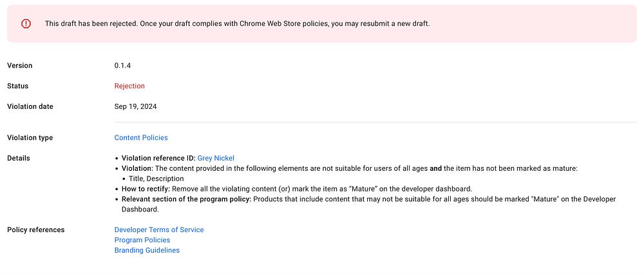Click the "Violation reference ID" bold text
Image resolution: width=644 pixels, height=274 pixels.
coord(158,158)
